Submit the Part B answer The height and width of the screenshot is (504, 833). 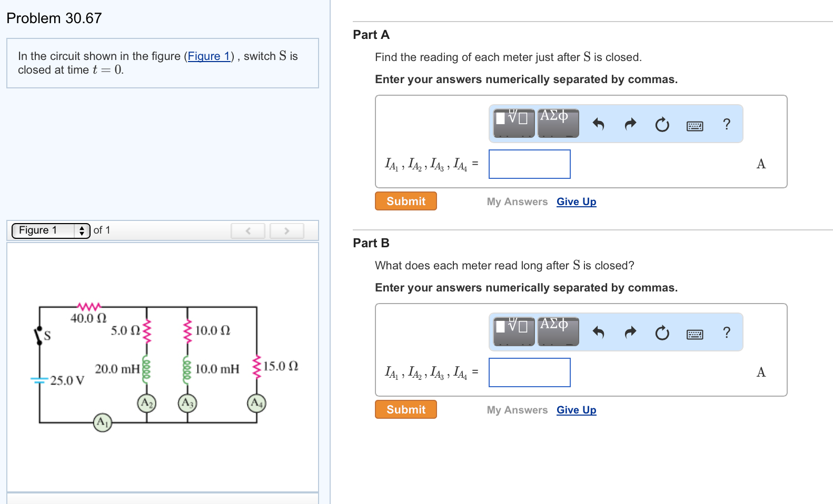coord(405,409)
